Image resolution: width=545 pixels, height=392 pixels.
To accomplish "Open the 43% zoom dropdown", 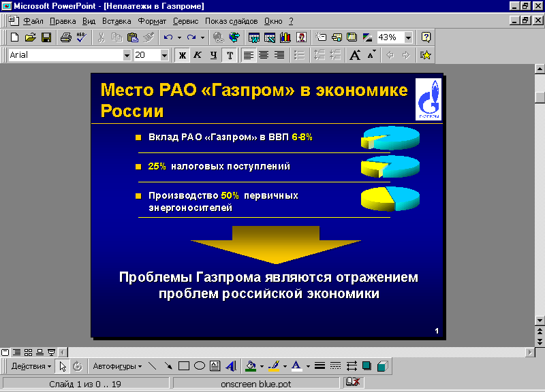I will (x=408, y=37).
